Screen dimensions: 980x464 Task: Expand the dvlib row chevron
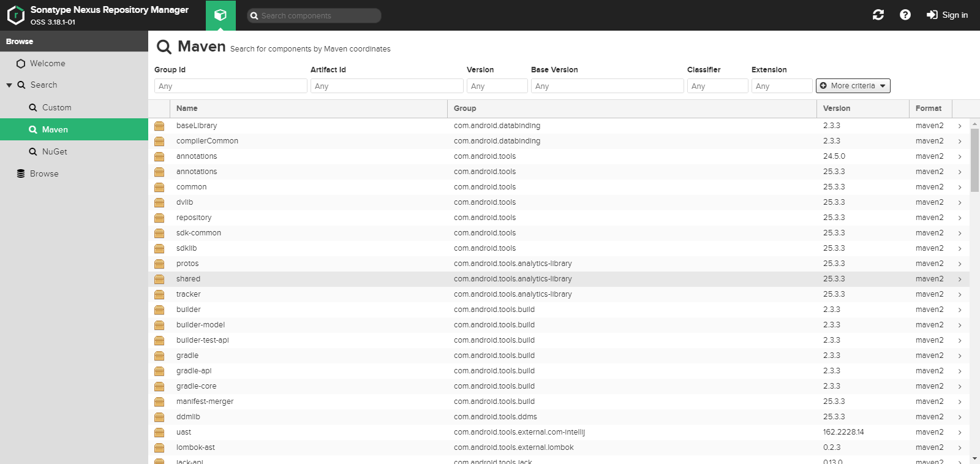click(x=960, y=202)
